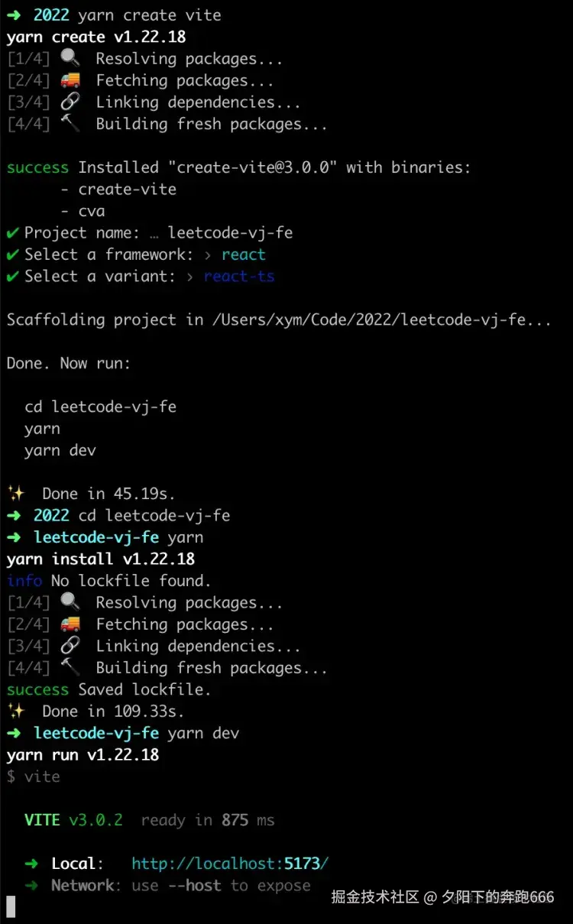Click the 掘金技术社区 watermark text
The width and height of the screenshot is (573, 924).
point(375,896)
